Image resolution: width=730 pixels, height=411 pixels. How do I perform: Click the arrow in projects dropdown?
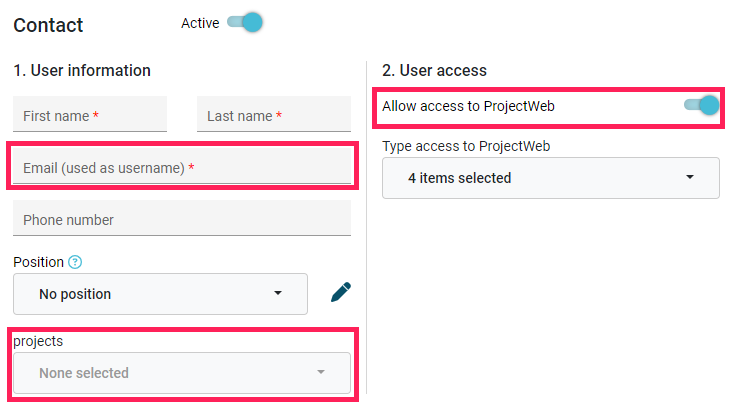pyautogui.click(x=321, y=372)
